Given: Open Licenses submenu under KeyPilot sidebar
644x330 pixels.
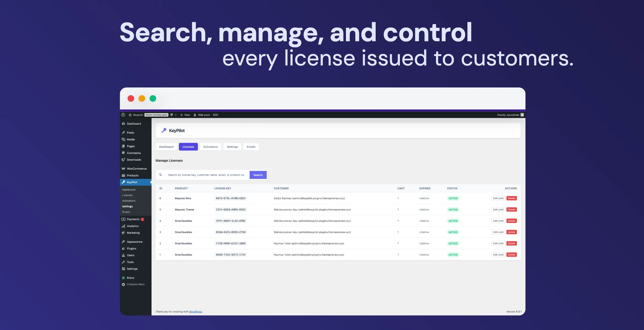Looking at the screenshot, I should click(x=127, y=195).
